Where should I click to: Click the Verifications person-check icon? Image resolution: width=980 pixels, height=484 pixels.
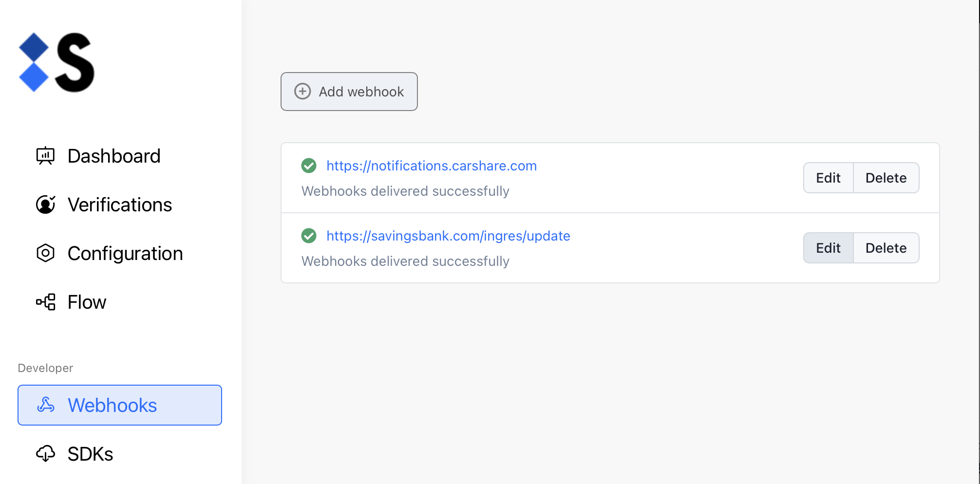coord(45,205)
